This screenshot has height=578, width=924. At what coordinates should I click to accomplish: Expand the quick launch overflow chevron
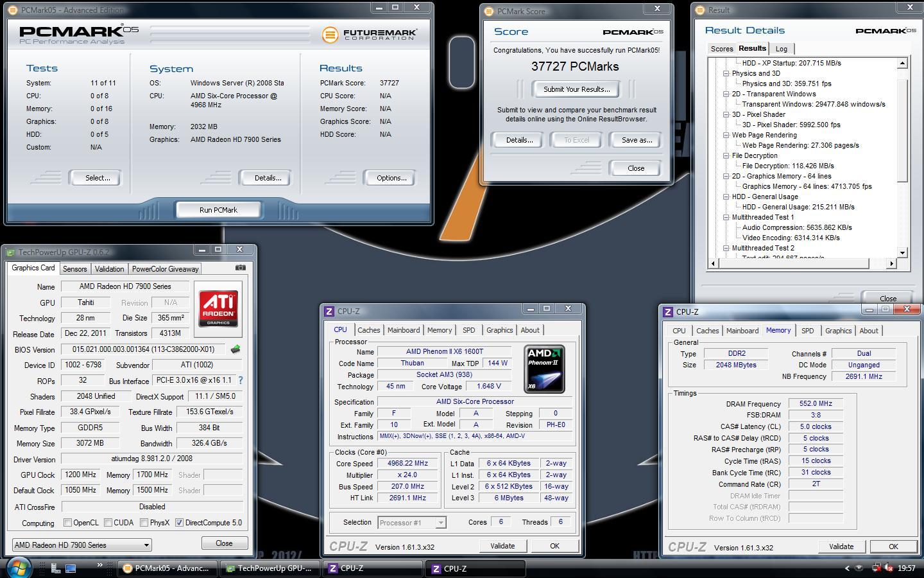pyautogui.click(x=99, y=565)
